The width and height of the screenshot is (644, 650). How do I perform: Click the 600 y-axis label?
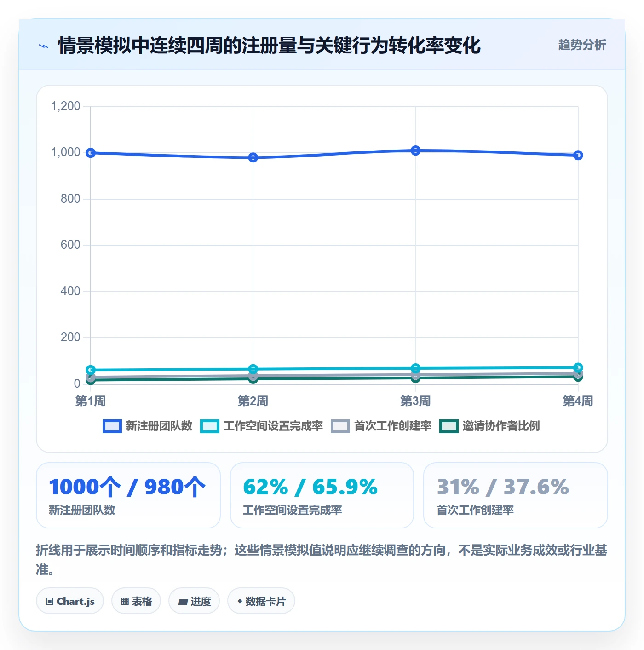point(70,245)
